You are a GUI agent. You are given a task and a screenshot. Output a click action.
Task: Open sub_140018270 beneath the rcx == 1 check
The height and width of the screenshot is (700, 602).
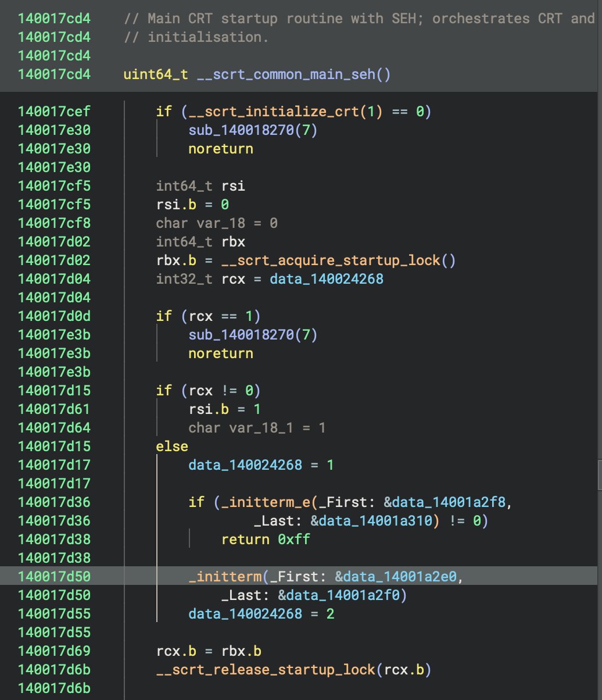coord(241,334)
